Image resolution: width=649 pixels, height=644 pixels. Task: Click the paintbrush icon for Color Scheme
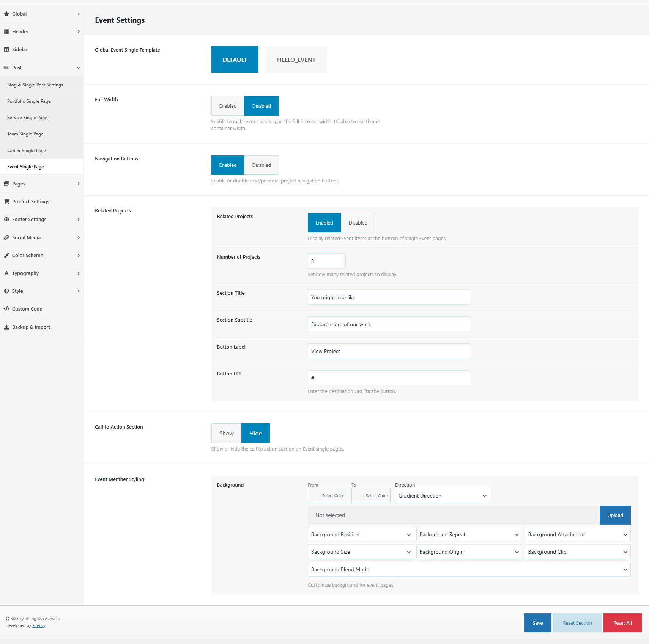tap(6, 256)
